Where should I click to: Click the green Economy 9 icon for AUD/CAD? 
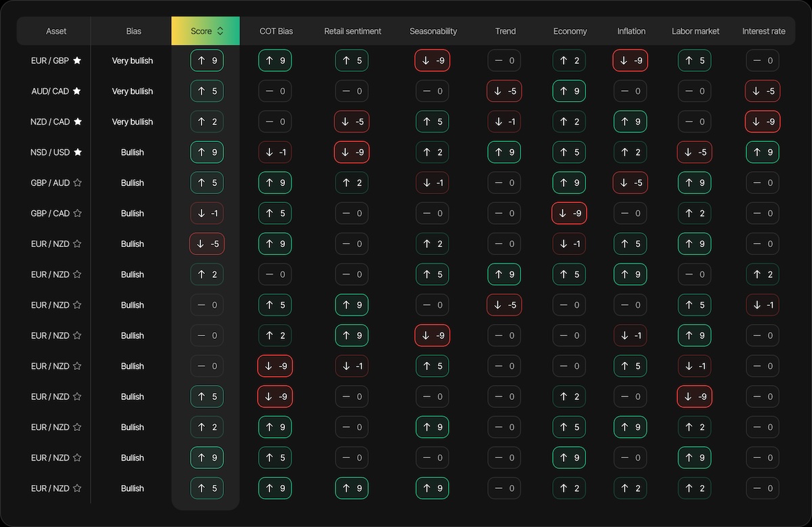[x=568, y=91]
